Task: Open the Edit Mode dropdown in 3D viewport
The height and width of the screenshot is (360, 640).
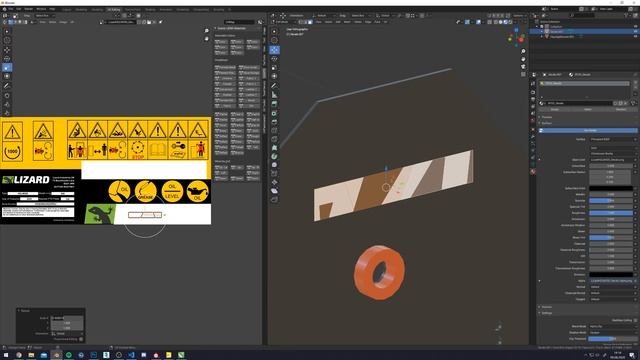Action: [284, 22]
